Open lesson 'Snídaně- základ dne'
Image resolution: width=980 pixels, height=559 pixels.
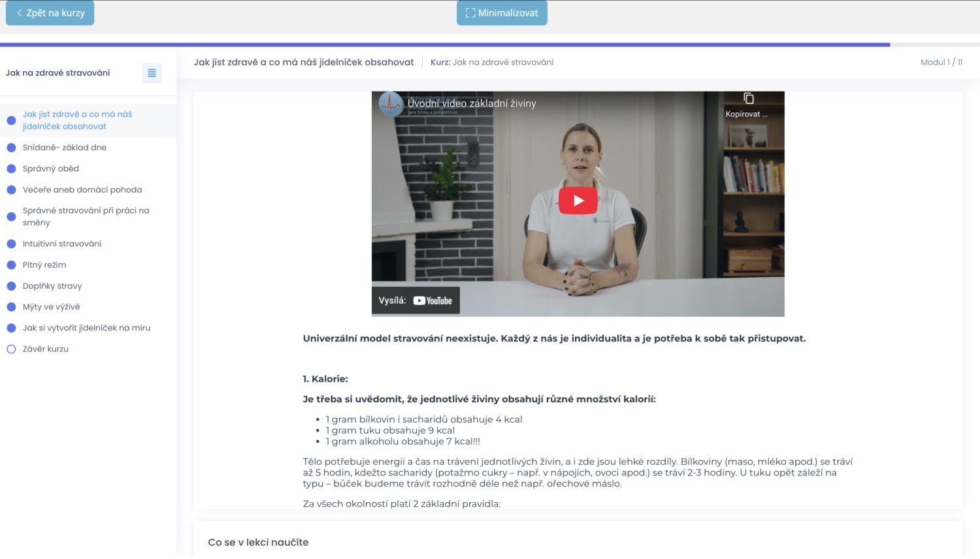(x=64, y=148)
